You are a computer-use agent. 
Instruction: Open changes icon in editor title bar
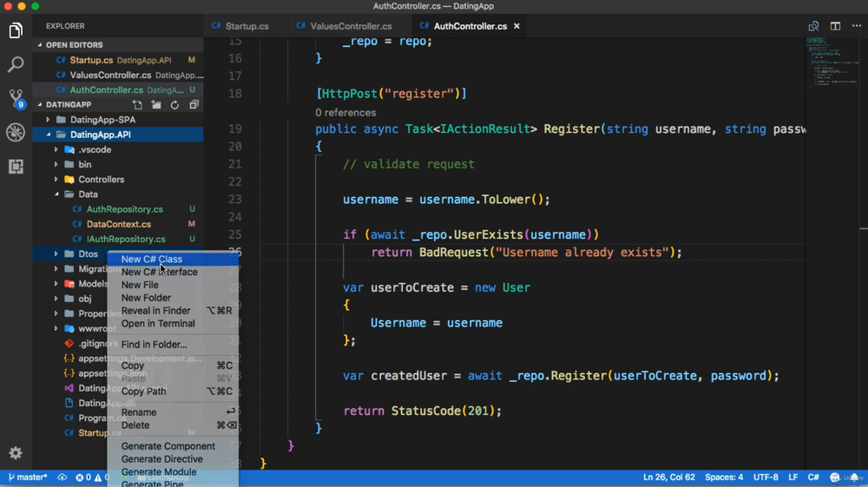tap(814, 26)
